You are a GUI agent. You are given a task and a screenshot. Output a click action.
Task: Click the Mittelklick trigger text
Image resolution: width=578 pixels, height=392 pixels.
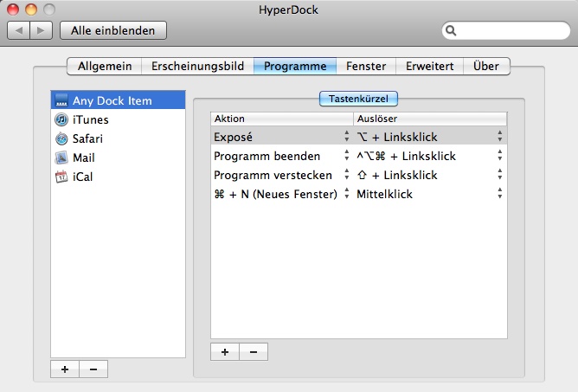[384, 194]
